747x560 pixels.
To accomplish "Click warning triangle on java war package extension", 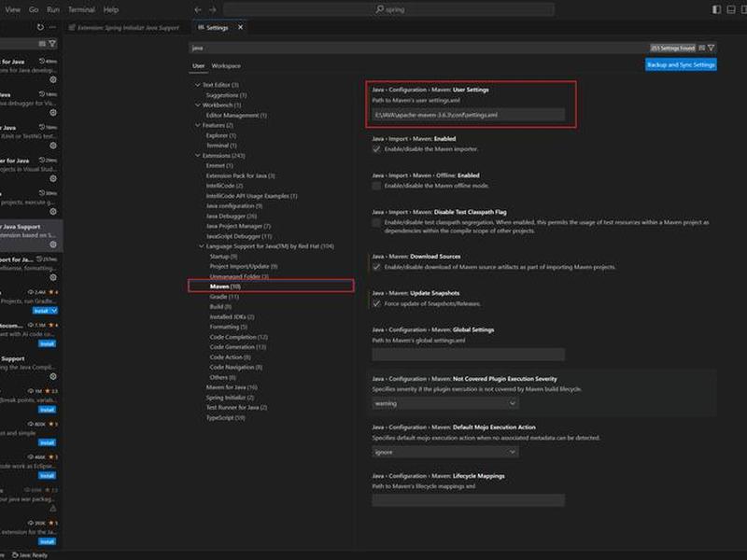I will (x=53, y=509).
